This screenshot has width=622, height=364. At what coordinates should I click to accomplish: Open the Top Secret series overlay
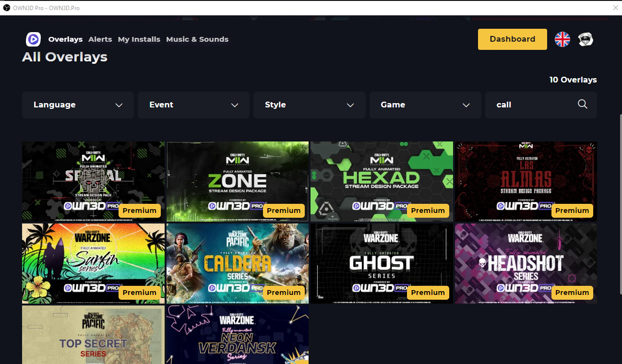[93, 335]
